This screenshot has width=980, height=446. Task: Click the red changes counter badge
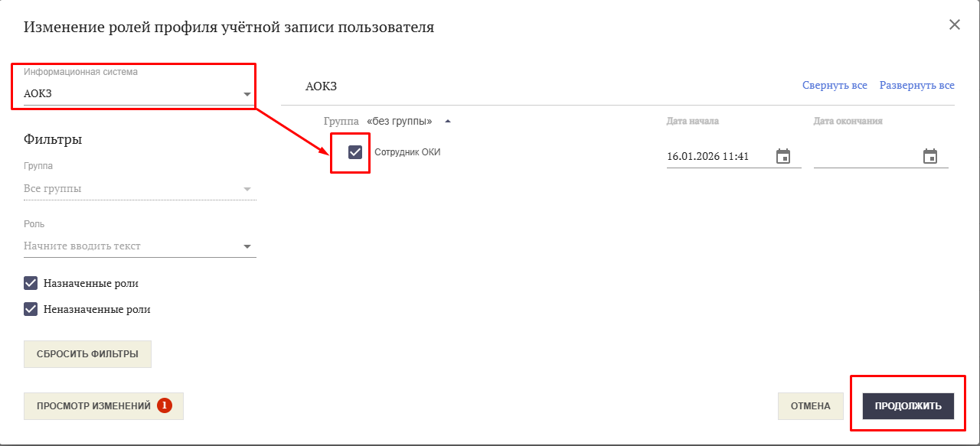(x=165, y=405)
